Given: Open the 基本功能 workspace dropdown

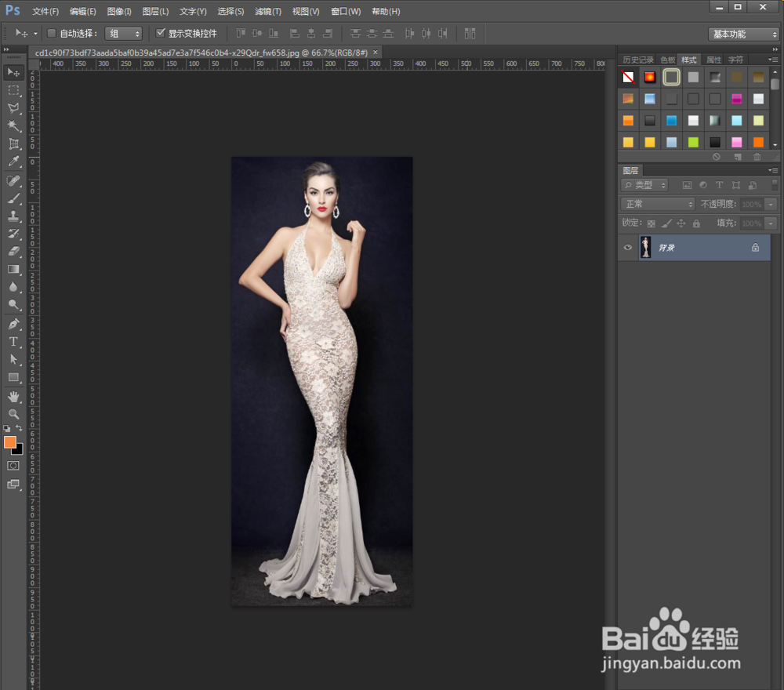Looking at the screenshot, I should pos(743,34).
